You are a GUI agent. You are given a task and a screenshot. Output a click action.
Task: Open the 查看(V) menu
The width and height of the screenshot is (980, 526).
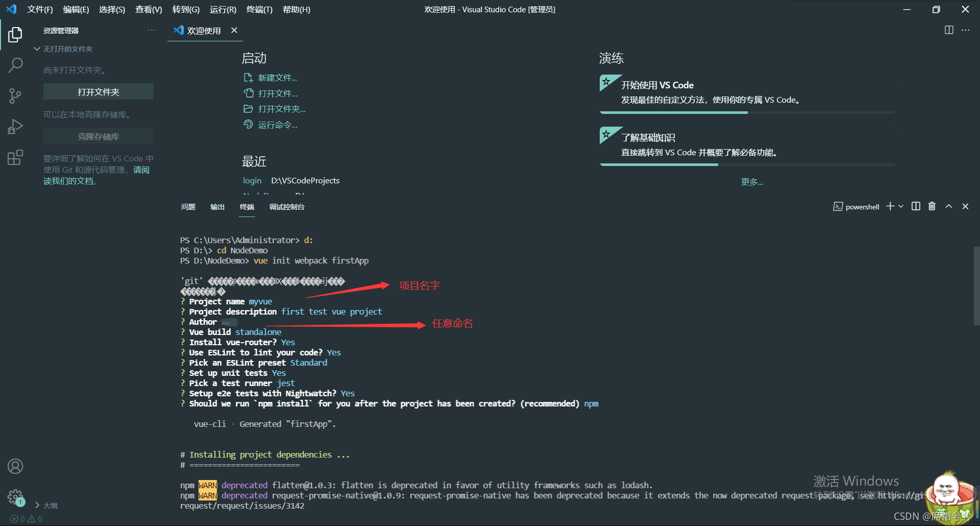(149, 9)
